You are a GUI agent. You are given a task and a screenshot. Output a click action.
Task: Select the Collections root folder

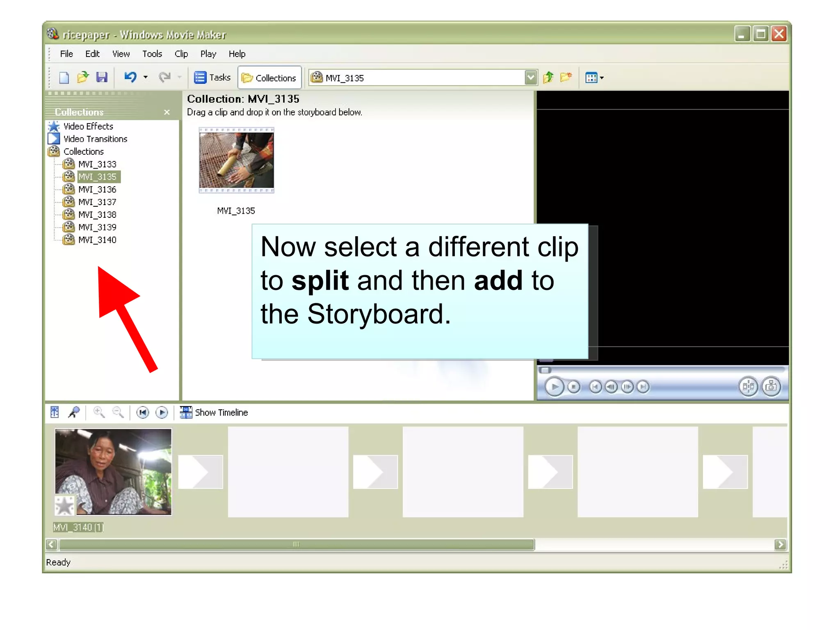[x=83, y=151]
